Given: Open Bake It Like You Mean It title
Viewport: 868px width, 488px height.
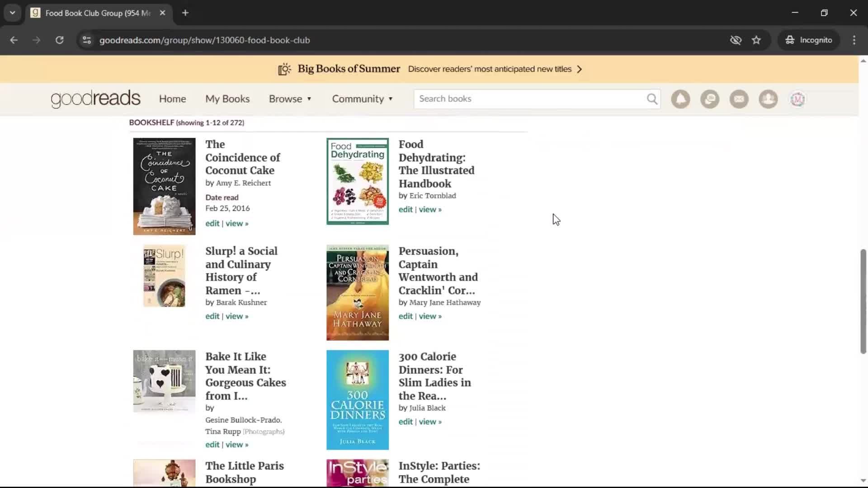Looking at the screenshot, I should [245, 376].
